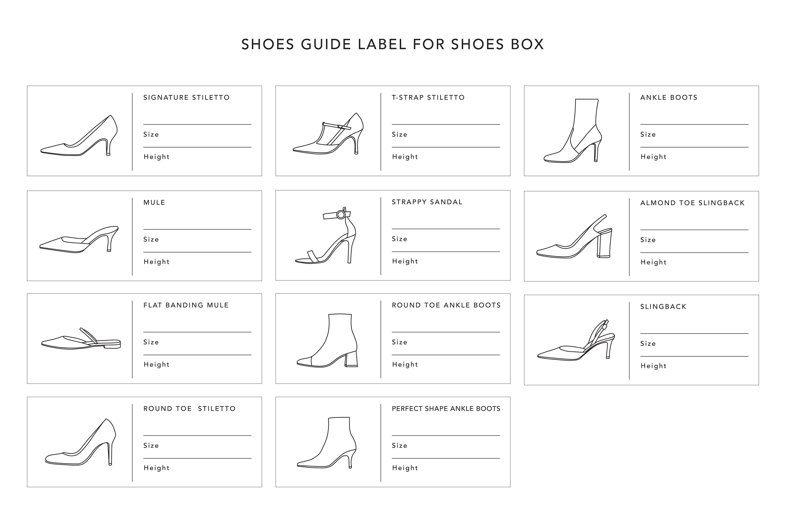Click the page title Shoes Guide Label
786x532 pixels.
coord(392,44)
